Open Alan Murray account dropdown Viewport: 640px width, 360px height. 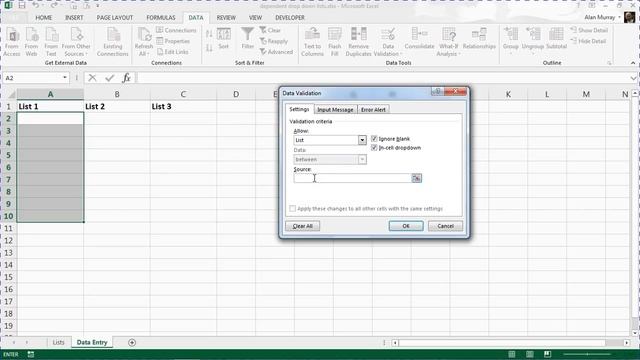619,18
